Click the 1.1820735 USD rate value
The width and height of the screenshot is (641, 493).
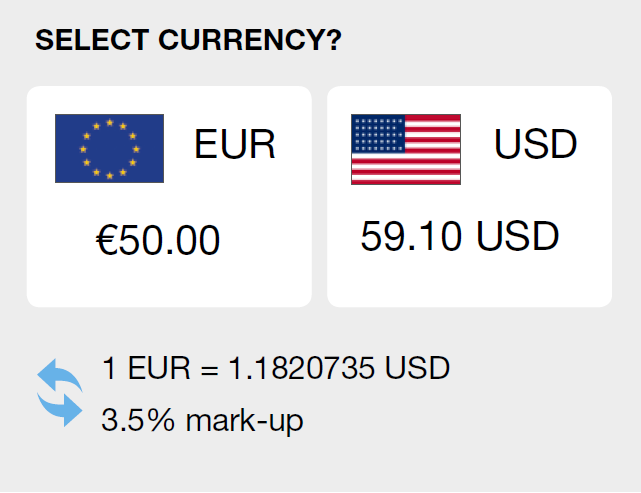339,369
